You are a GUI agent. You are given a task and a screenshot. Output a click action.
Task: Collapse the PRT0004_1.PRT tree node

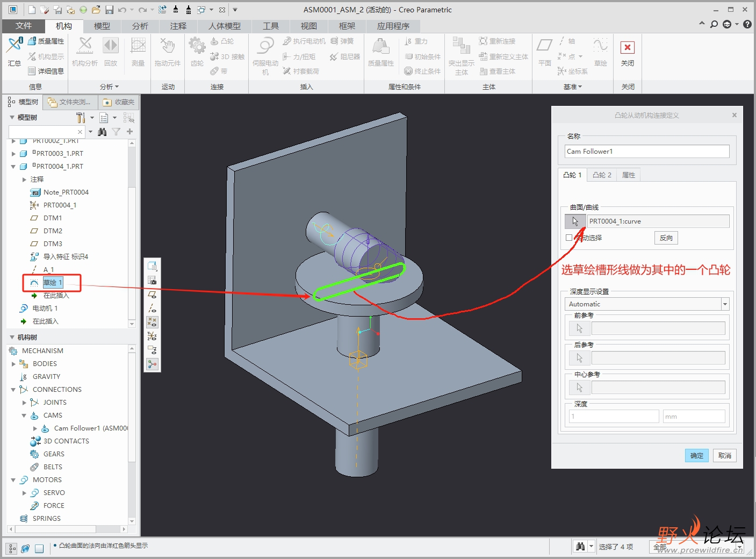tap(13, 167)
